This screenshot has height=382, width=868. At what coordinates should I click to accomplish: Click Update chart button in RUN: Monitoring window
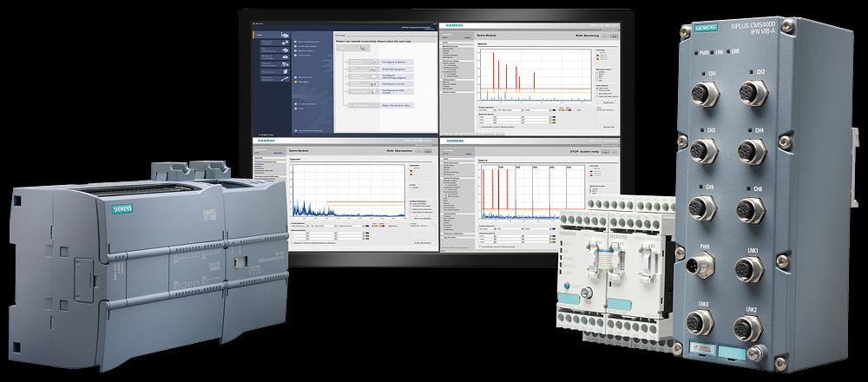[608, 127]
